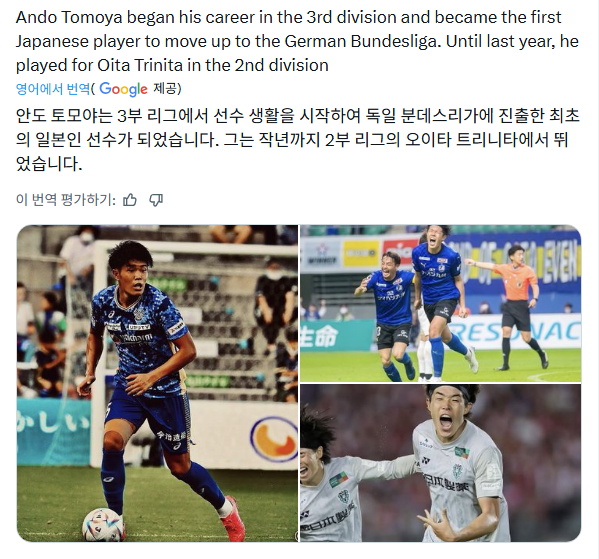Open the top-right photo with the referee

[440, 303]
